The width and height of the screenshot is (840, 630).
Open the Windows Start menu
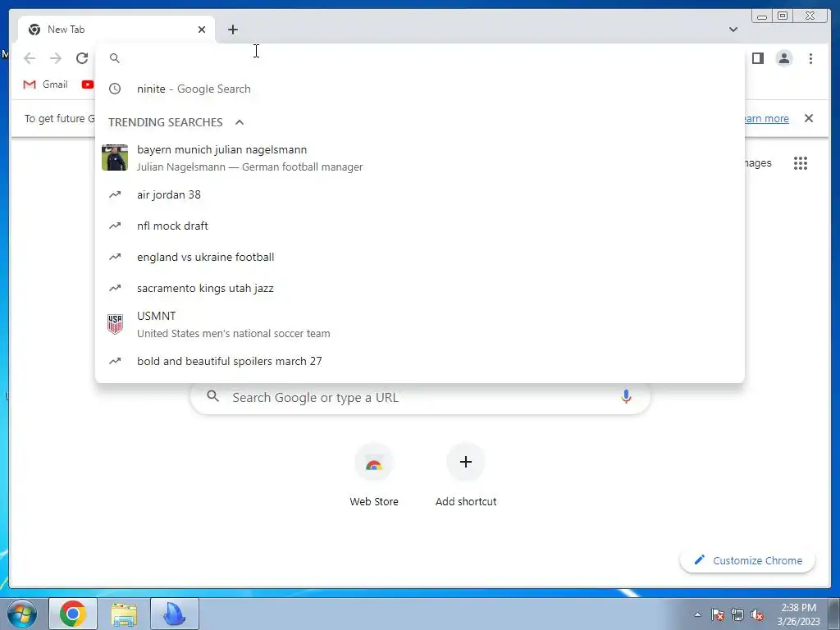point(21,614)
